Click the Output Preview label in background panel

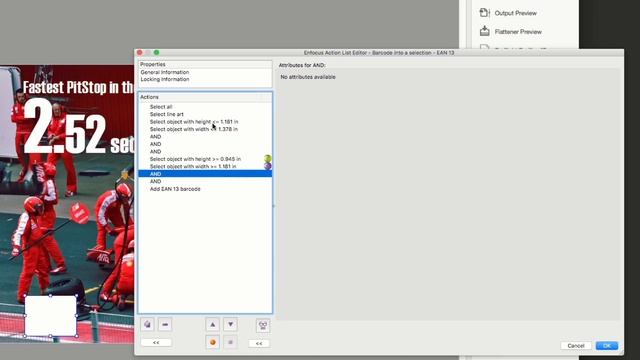516,13
